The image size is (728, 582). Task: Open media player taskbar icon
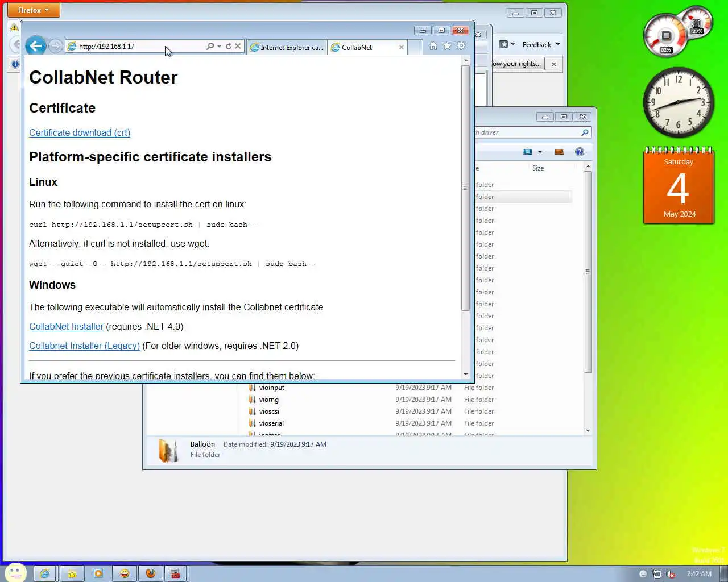click(98, 573)
